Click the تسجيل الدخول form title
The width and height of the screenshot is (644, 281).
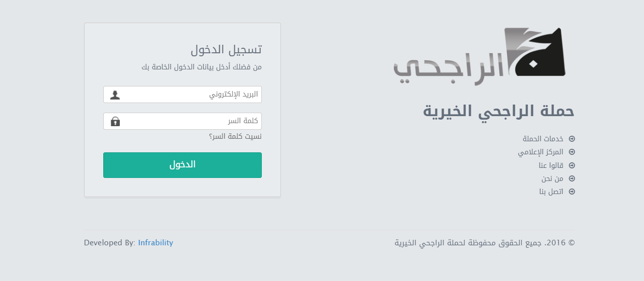click(226, 50)
